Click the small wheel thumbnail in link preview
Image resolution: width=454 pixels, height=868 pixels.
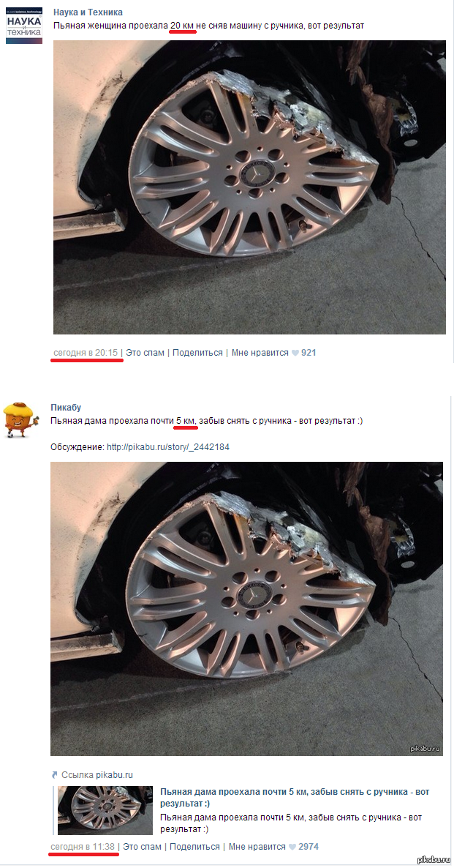[105, 810]
